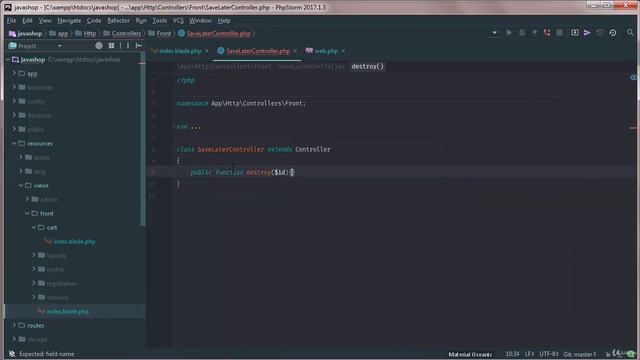Expand the config folder arrow
This screenshot has width=640, height=360.
click(x=14, y=101)
